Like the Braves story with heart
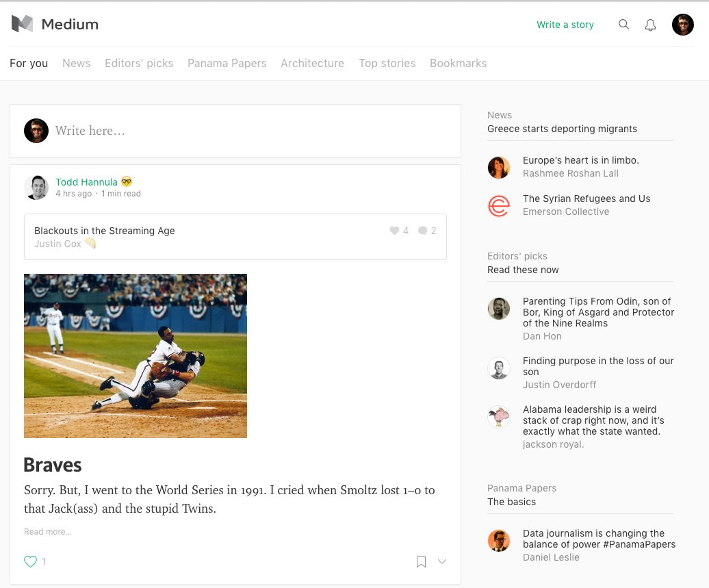Image resolution: width=709 pixels, height=588 pixels. (x=30, y=561)
